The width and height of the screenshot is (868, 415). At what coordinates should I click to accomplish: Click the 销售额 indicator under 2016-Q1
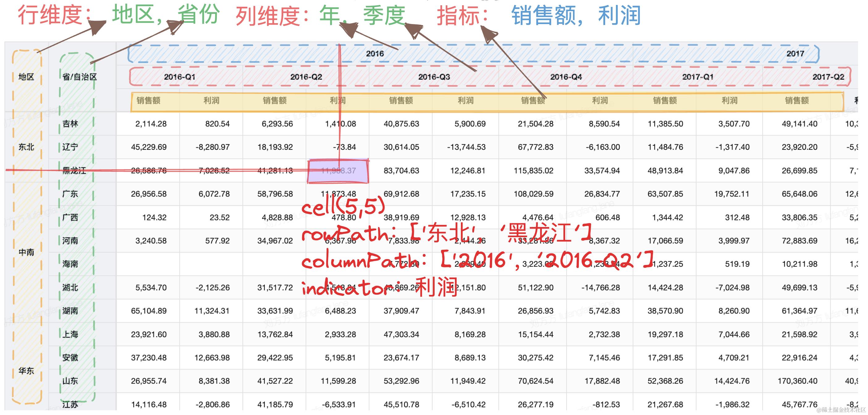click(x=148, y=100)
